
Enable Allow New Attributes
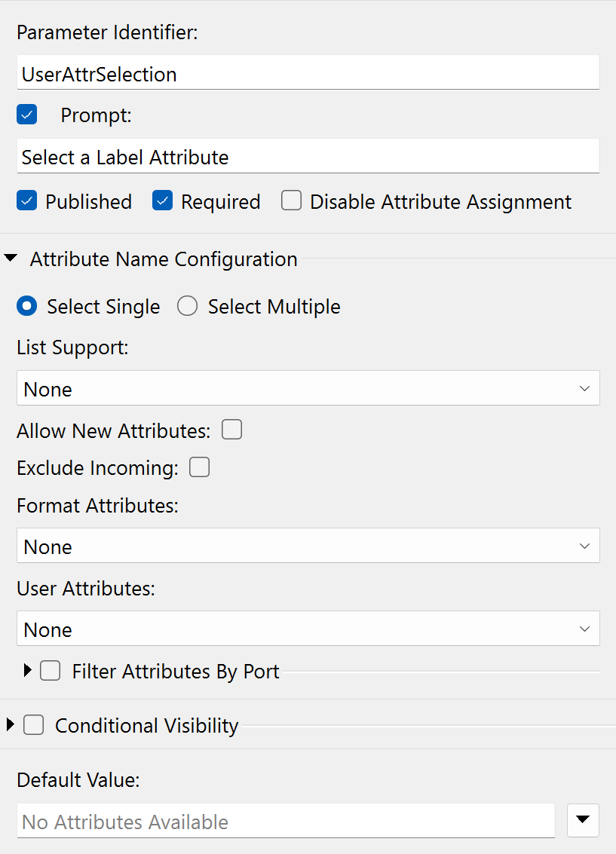click(x=231, y=429)
